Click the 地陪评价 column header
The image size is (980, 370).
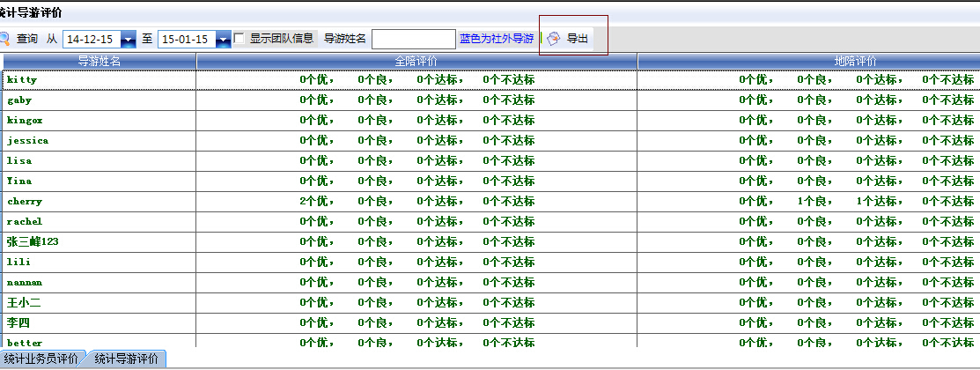point(856,61)
